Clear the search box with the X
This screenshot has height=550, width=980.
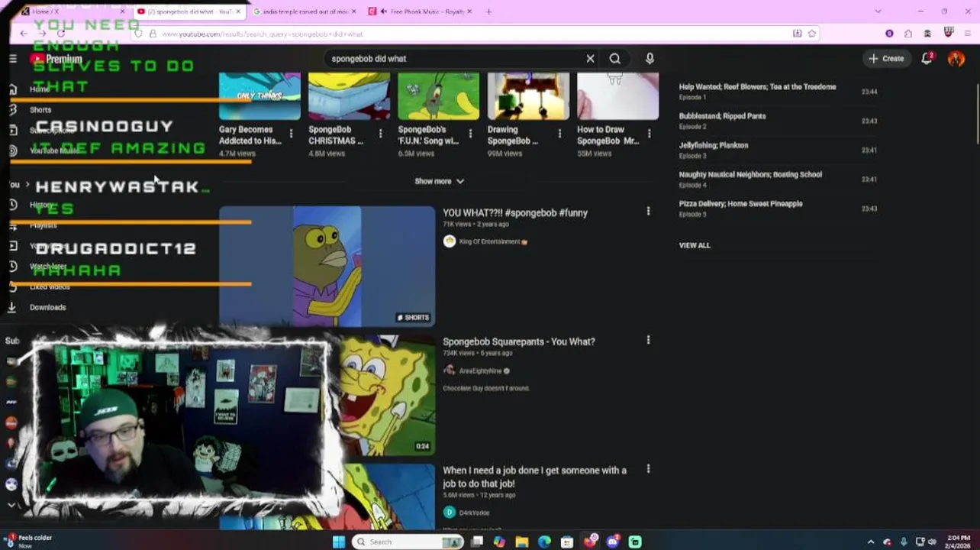[590, 59]
